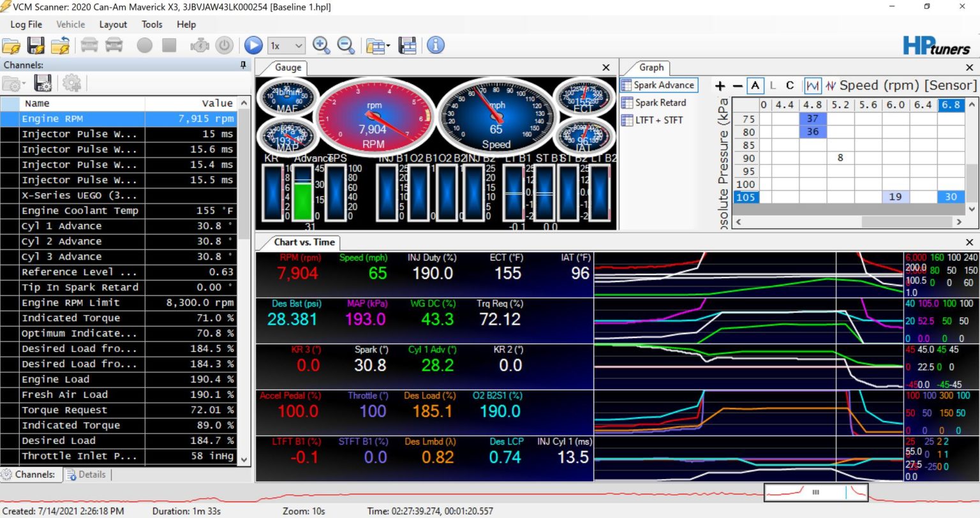Toggle the 'C' mode button in Graph toolbar

pyautogui.click(x=790, y=85)
